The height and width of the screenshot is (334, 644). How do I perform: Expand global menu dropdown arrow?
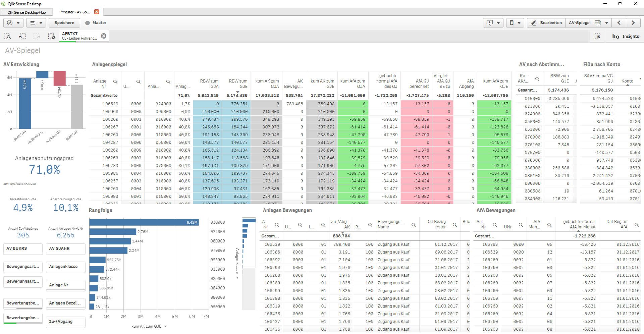coord(41,23)
